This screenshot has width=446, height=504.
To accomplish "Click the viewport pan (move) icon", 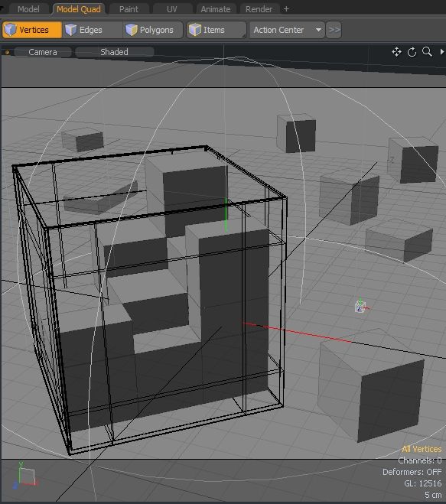I will [396, 52].
